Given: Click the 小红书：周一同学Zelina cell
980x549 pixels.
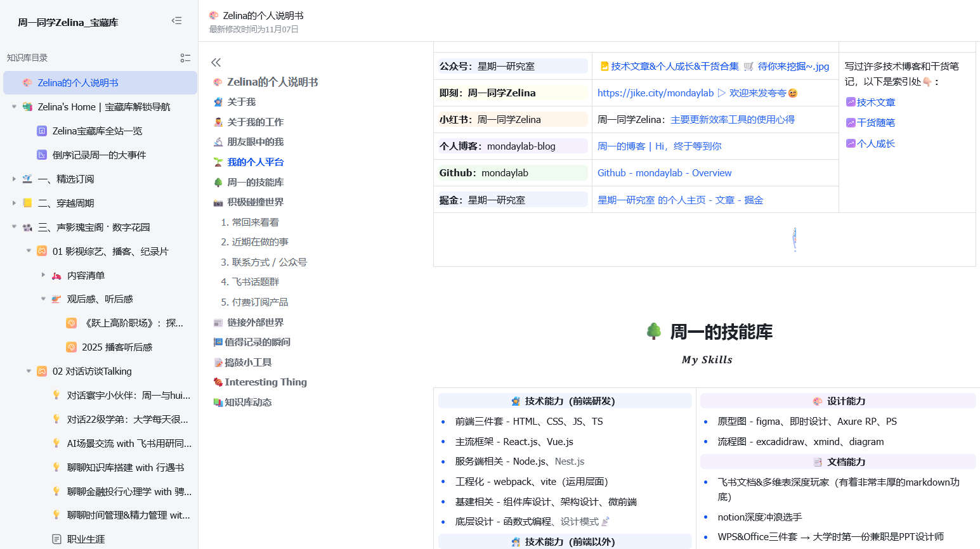Looking at the screenshot, I should pyautogui.click(x=513, y=119).
